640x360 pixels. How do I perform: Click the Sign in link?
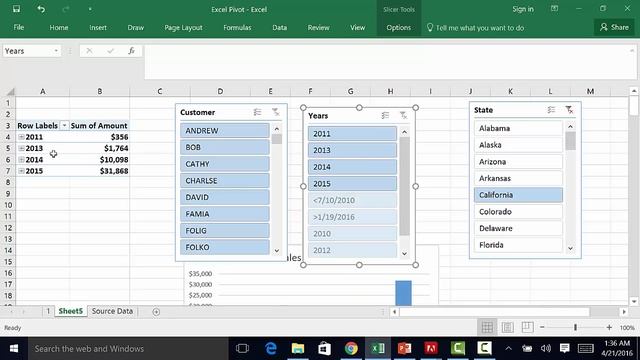[523, 9]
